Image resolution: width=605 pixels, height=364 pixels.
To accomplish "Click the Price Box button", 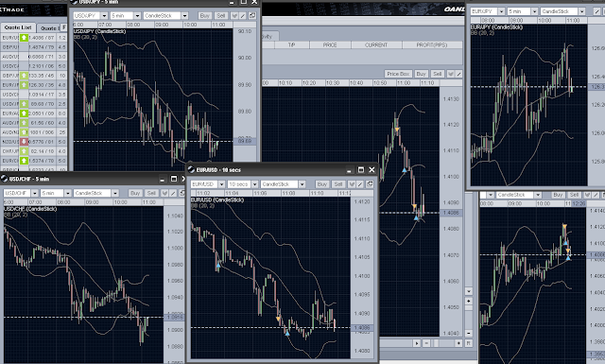I will pos(399,74).
